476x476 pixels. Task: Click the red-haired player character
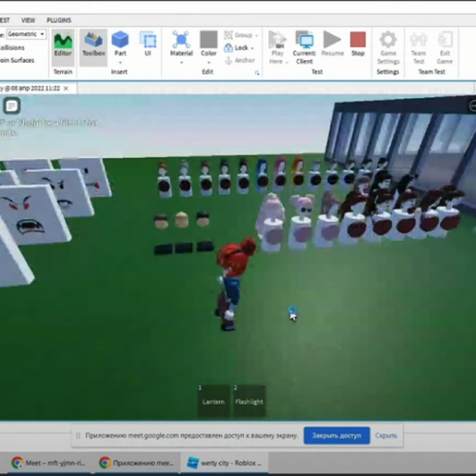click(x=233, y=284)
